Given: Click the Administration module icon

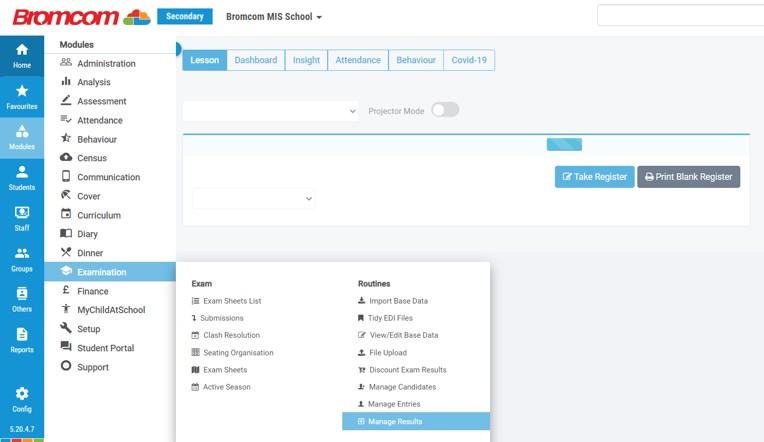Looking at the screenshot, I should (66, 62).
